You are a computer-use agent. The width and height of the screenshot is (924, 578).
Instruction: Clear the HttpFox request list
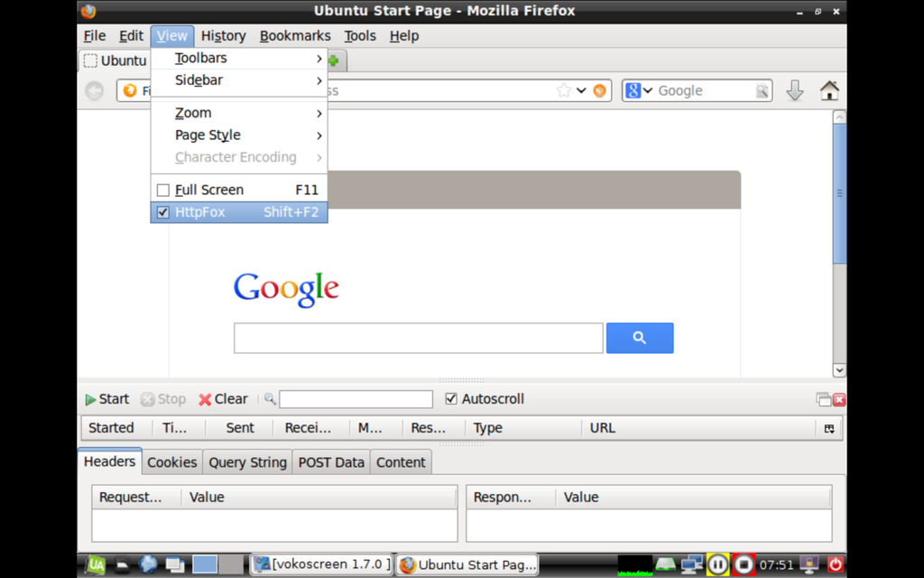click(223, 399)
